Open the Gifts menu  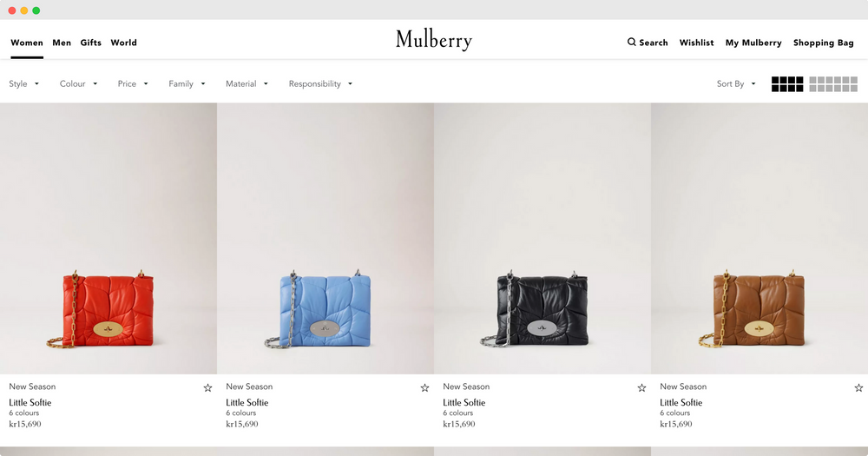click(91, 43)
